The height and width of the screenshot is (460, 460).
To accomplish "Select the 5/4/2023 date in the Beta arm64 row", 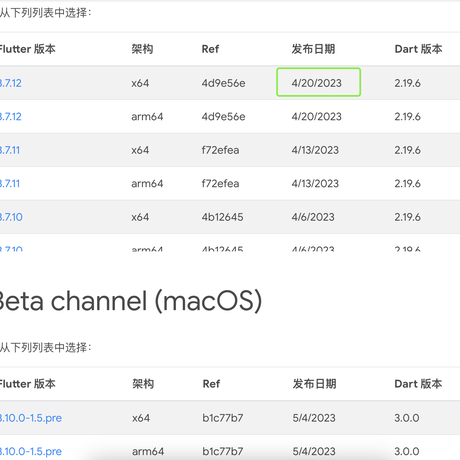I will point(314,451).
